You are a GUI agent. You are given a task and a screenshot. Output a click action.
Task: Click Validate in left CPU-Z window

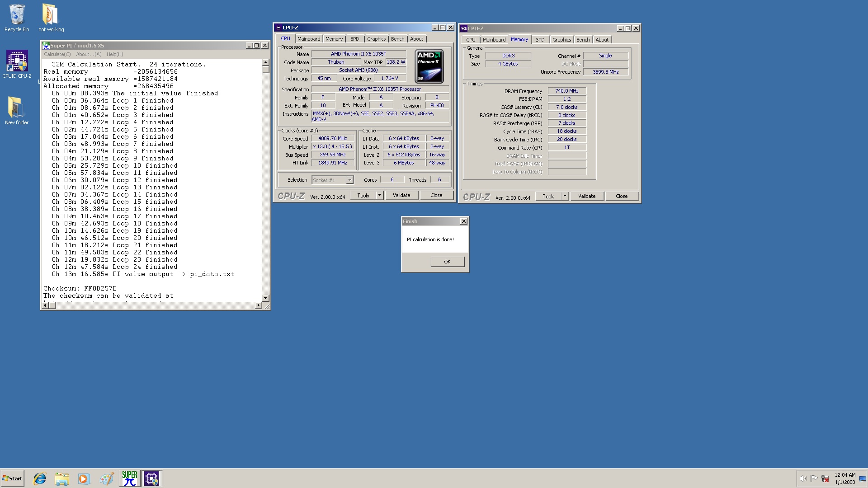[401, 195]
